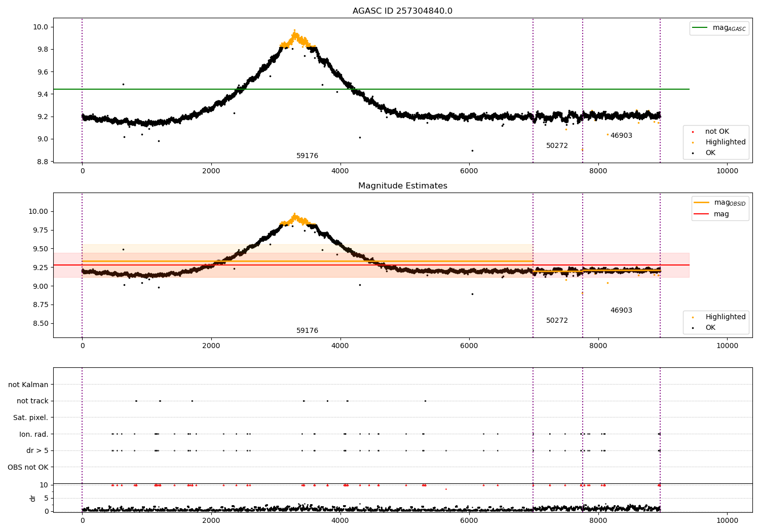
Task: Click the '9.6' y-tick of the top plot
Action: tap(42, 72)
